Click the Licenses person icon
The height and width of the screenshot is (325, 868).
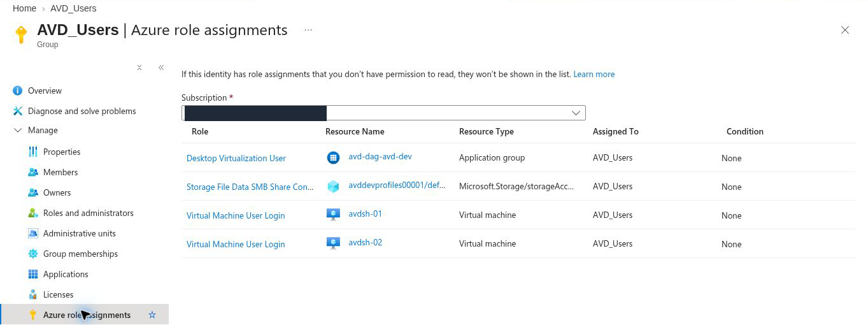33,294
